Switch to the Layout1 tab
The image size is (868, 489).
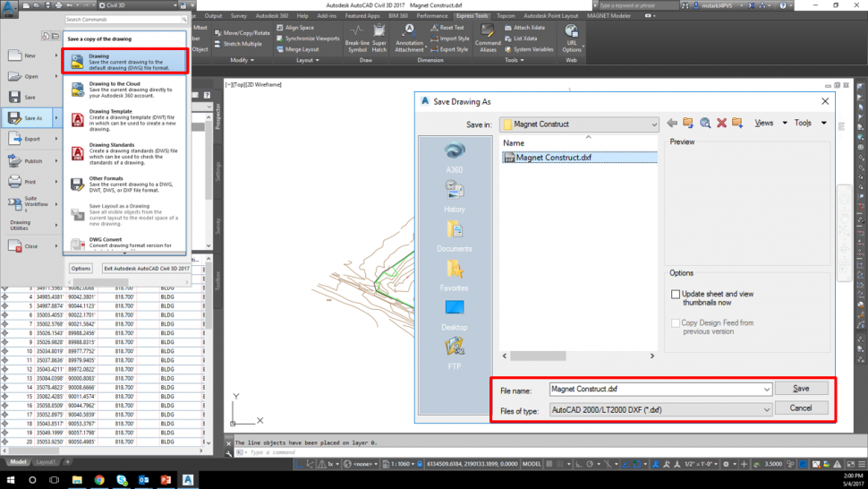point(46,462)
